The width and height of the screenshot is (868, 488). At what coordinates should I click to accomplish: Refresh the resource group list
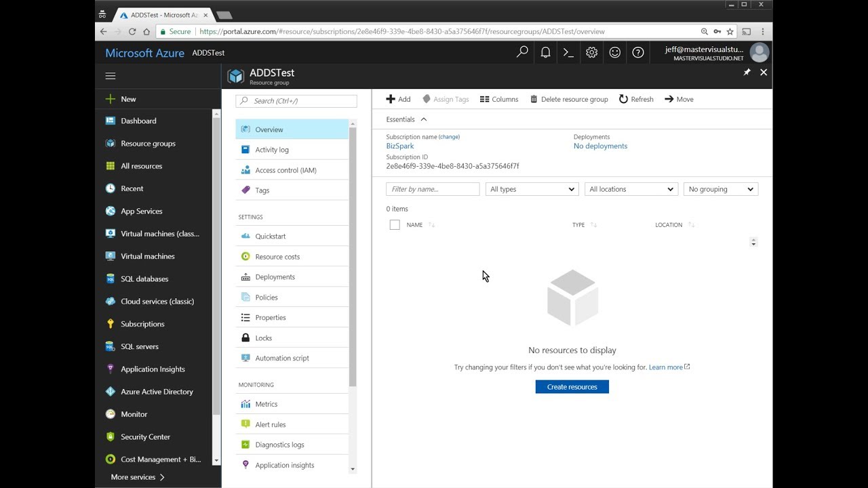636,99
